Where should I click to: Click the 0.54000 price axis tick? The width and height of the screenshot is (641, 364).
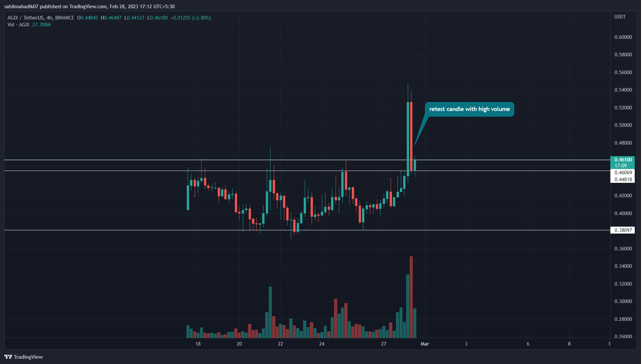coord(623,90)
